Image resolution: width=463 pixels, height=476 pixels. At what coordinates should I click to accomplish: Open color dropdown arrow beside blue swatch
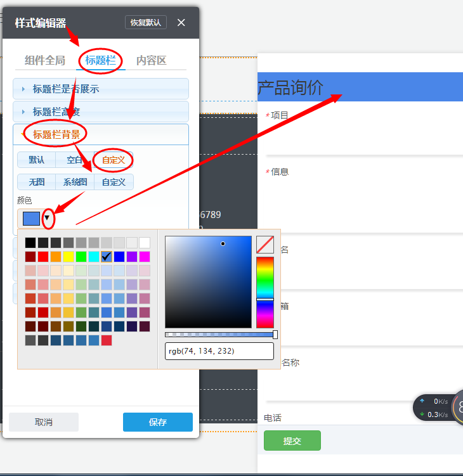pos(47,219)
